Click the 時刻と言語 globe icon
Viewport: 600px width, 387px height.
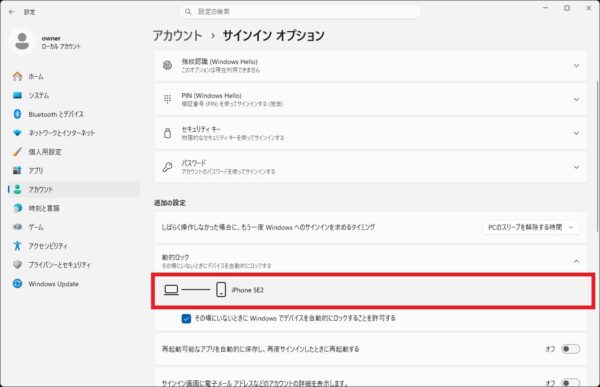pyautogui.click(x=17, y=208)
